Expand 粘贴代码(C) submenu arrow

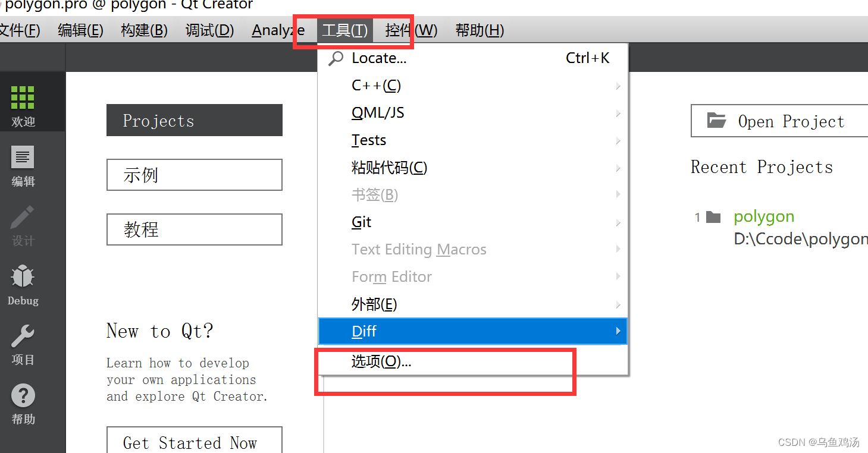[618, 168]
